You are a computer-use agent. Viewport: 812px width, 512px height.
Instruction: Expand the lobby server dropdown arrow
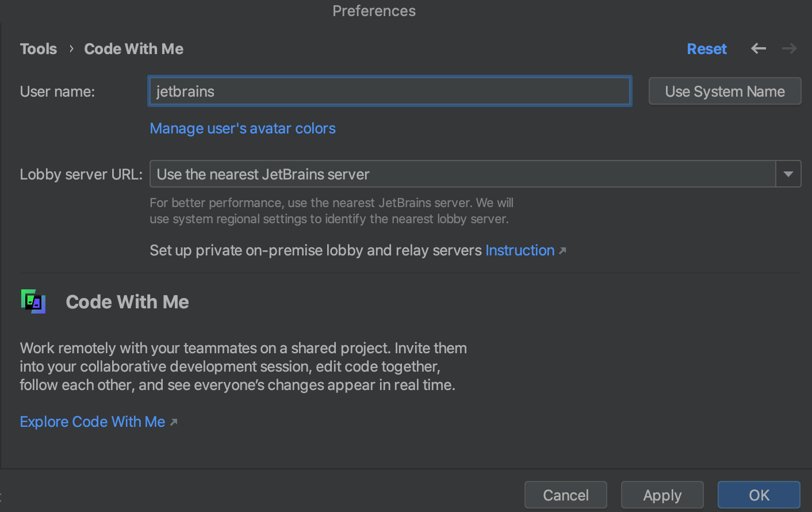(x=788, y=174)
